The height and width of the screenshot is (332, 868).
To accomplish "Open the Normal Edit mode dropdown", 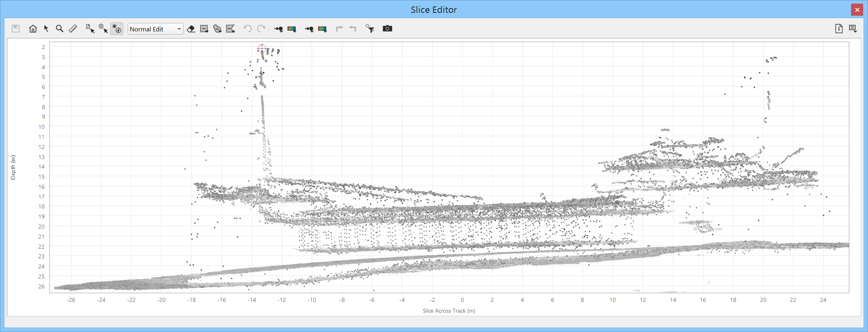I will pos(155,29).
